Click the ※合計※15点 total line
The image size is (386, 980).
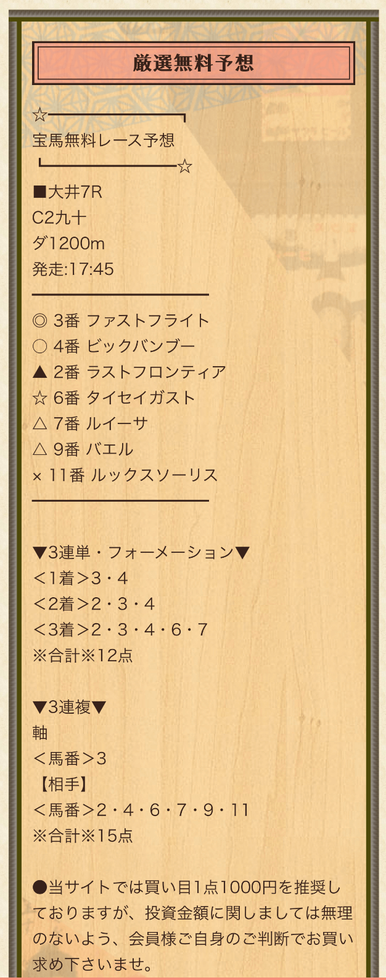click(83, 836)
